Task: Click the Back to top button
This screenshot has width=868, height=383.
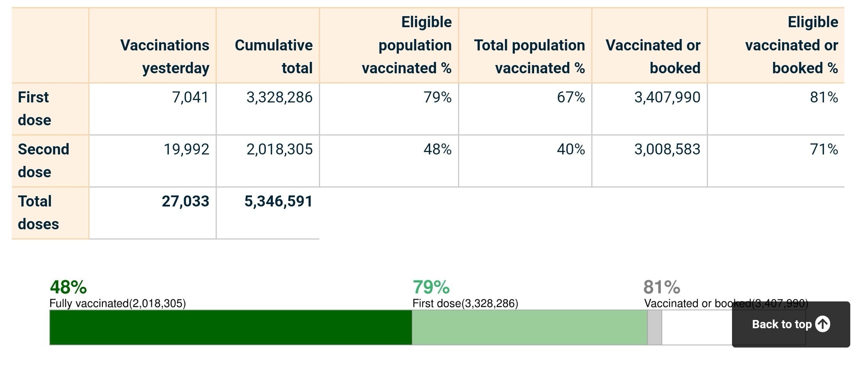Action: [x=782, y=324]
